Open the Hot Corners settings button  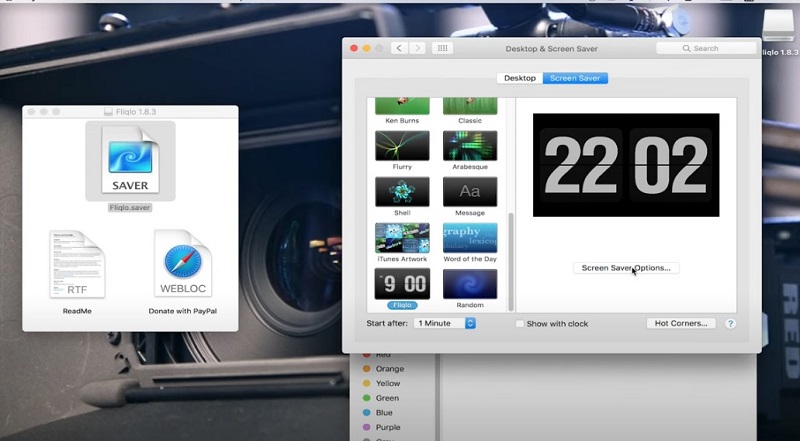[x=680, y=324]
